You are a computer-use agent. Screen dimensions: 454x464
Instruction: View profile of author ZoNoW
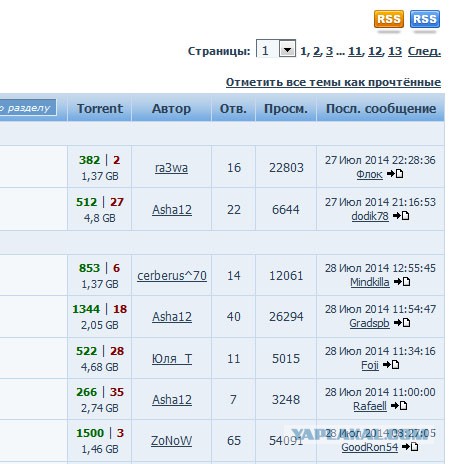[172, 441]
